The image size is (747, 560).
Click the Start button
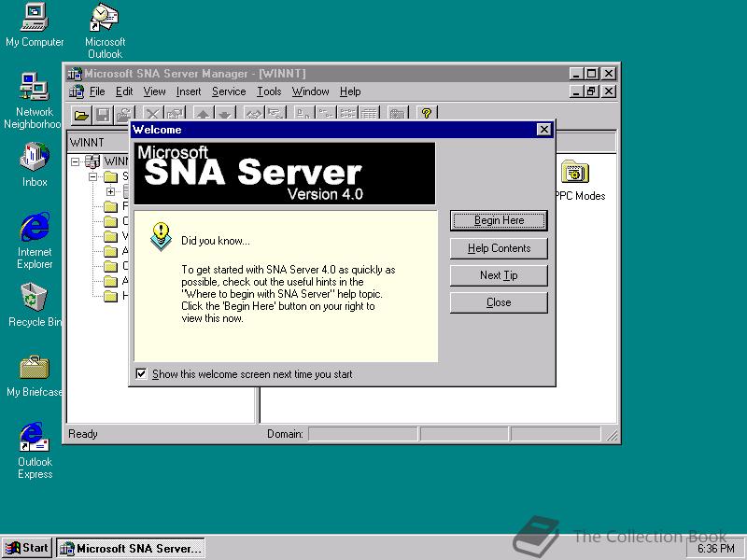click(x=27, y=548)
